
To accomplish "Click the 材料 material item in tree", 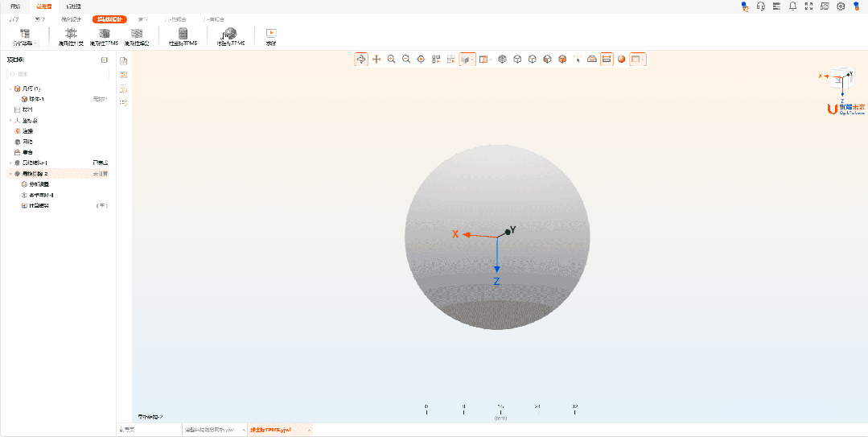I will [27, 109].
